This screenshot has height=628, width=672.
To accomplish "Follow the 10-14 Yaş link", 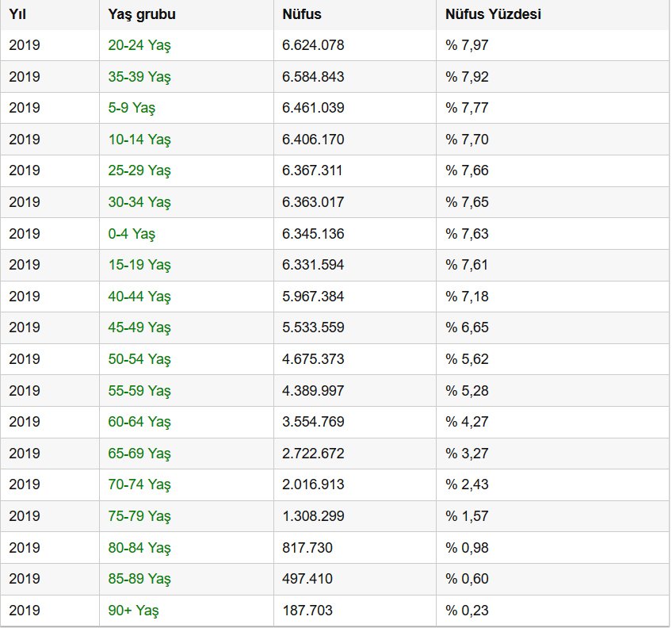I will pyautogui.click(x=139, y=140).
